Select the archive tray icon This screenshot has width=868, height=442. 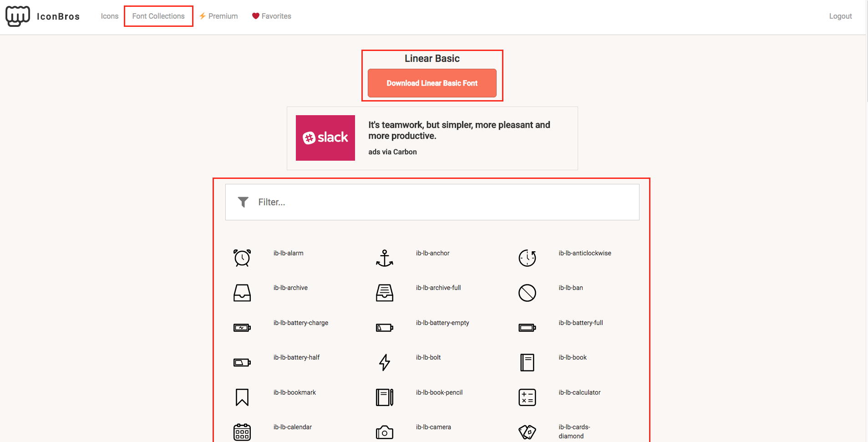pyautogui.click(x=242, y=293)
